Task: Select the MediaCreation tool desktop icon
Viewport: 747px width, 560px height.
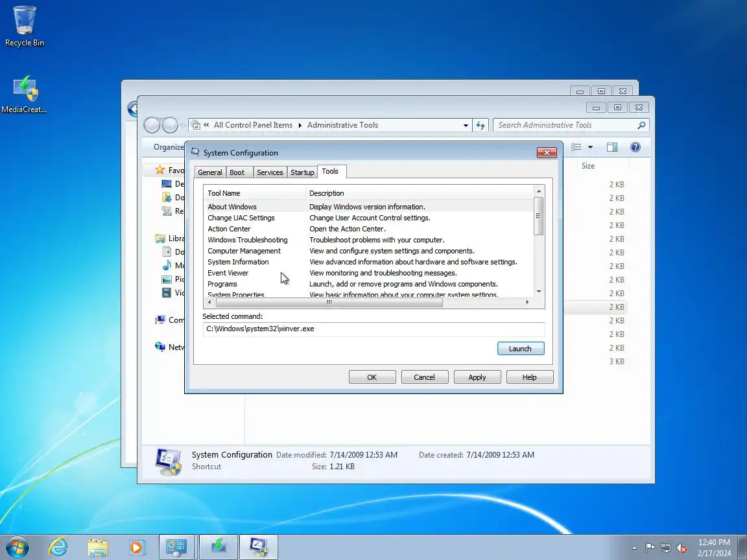Action: tap(25, 94)
